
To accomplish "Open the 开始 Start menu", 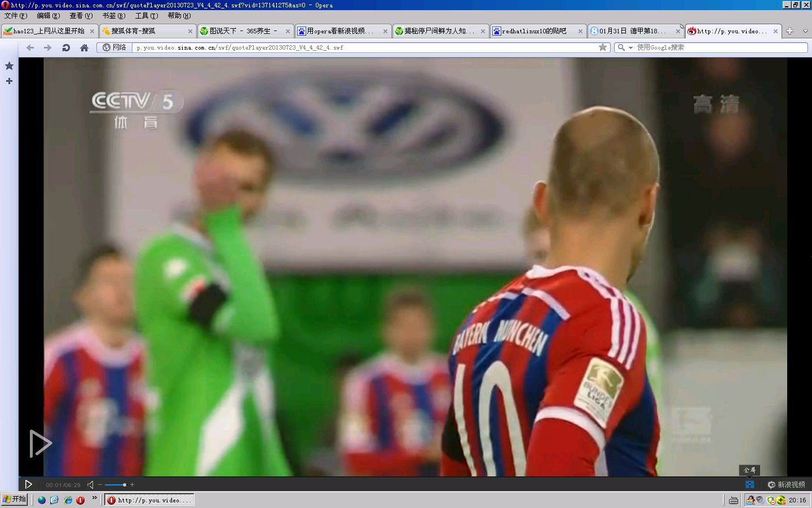I will pos(14,500).
